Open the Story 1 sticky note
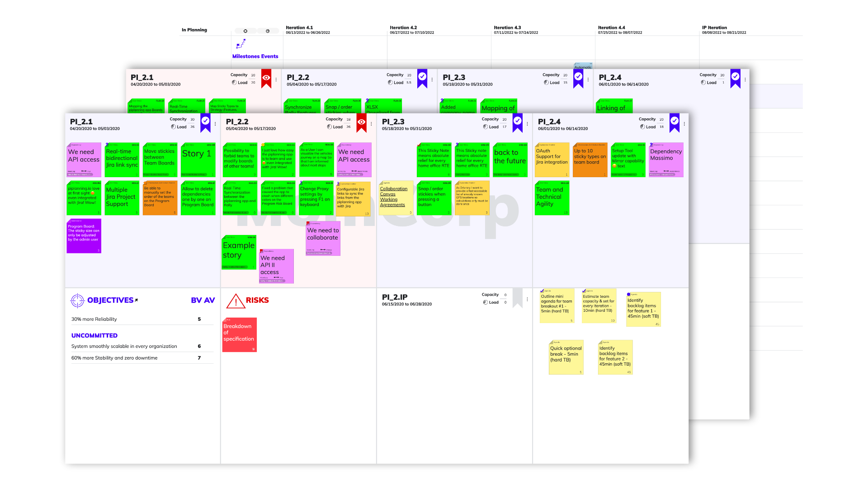Image resolution: width=868 pixels, height=488 pixels. coord(198,159)
